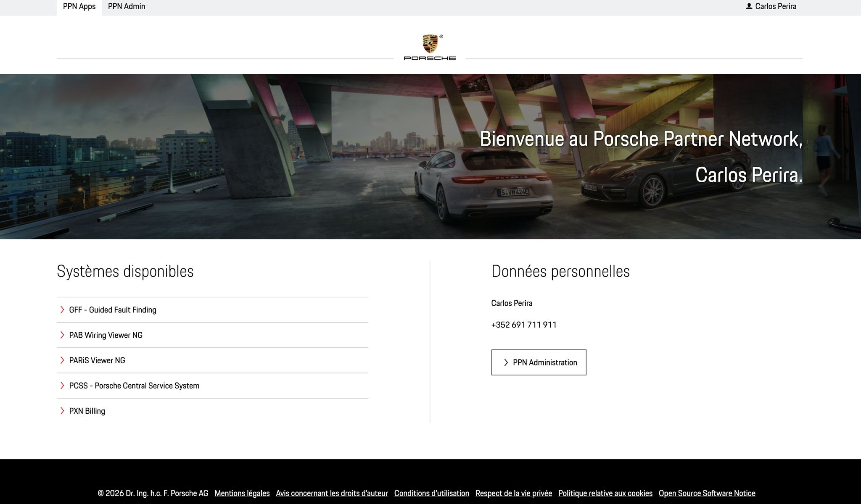Open Avis concernant les droits d'auteur link
This screenshot has height=504, width=861.
point(332,493)
